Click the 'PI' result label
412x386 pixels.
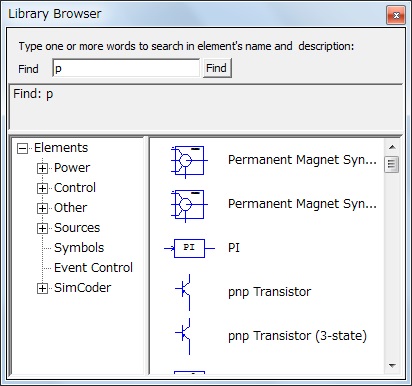click(234, 248)
